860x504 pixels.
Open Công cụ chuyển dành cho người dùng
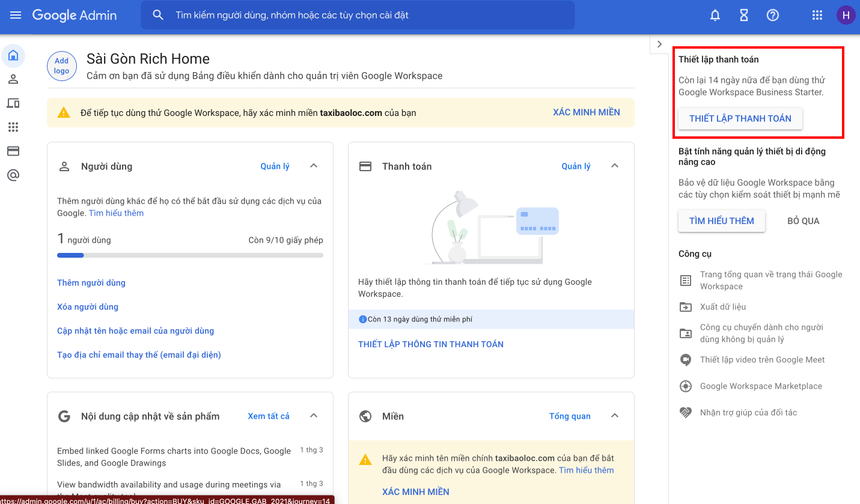click(x=761, y=333)
